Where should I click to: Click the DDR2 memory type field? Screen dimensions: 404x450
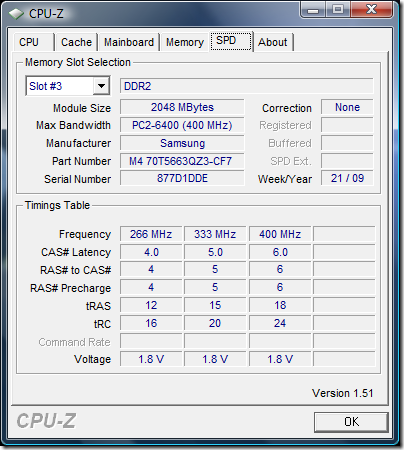tap(247, 86)
